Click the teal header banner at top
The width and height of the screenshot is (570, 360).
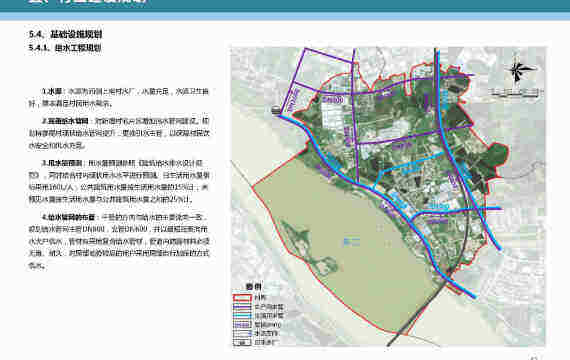[285, 6]
